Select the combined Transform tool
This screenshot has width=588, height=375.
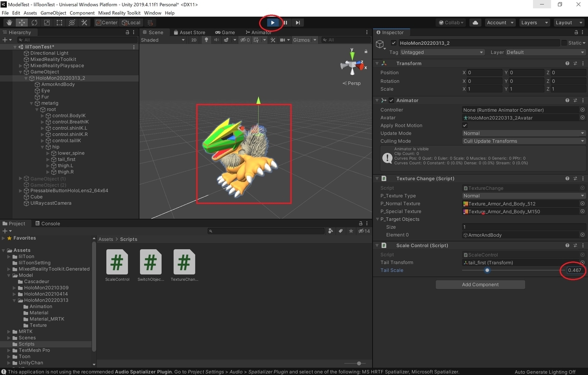coord(72,23)
